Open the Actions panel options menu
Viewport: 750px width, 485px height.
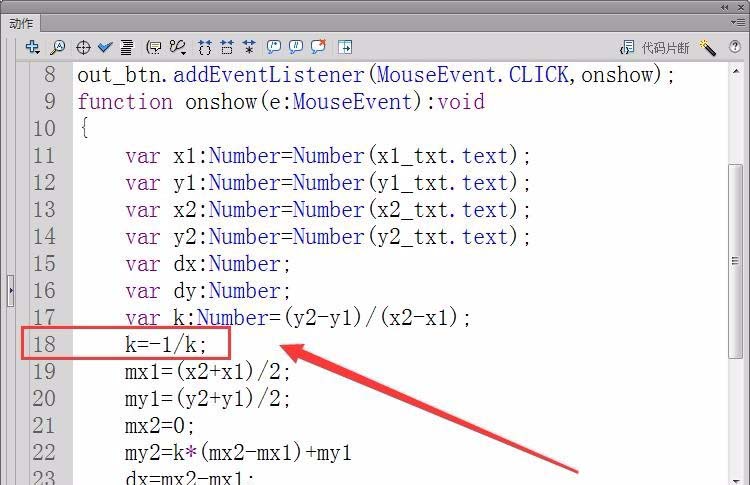[x=739, y=22]
